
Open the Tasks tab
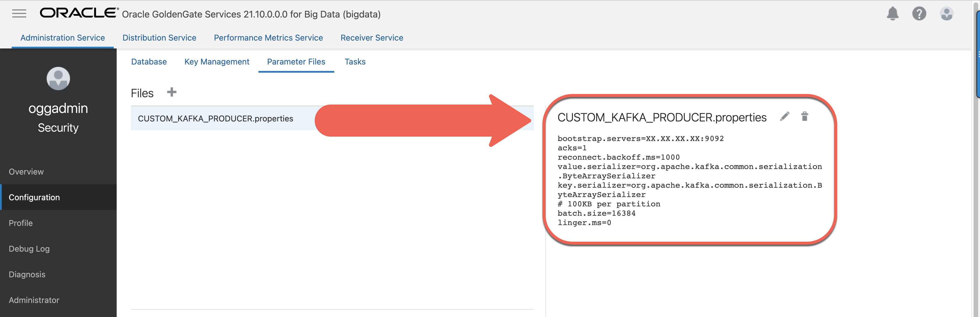[355, 62]
